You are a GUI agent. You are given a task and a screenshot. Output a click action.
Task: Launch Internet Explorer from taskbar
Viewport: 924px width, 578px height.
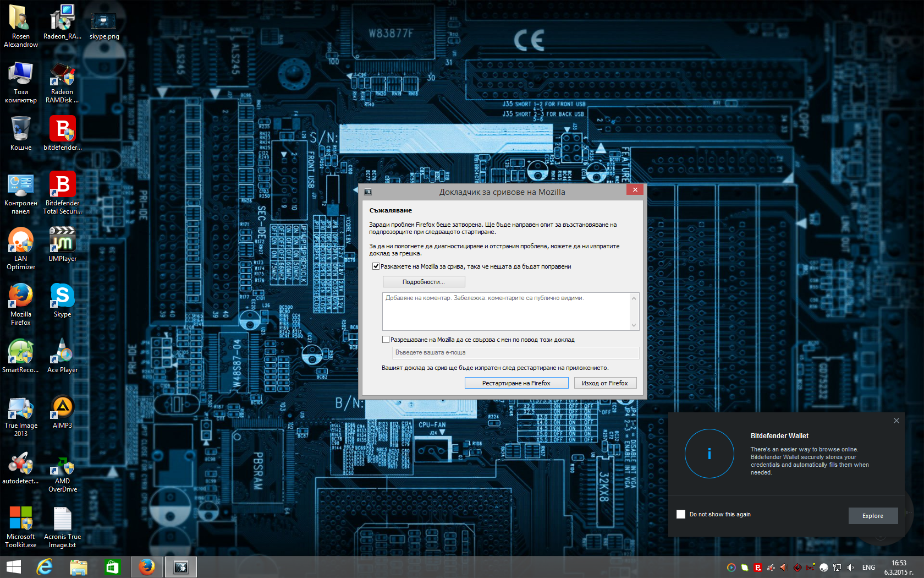[x=45, y=567]
